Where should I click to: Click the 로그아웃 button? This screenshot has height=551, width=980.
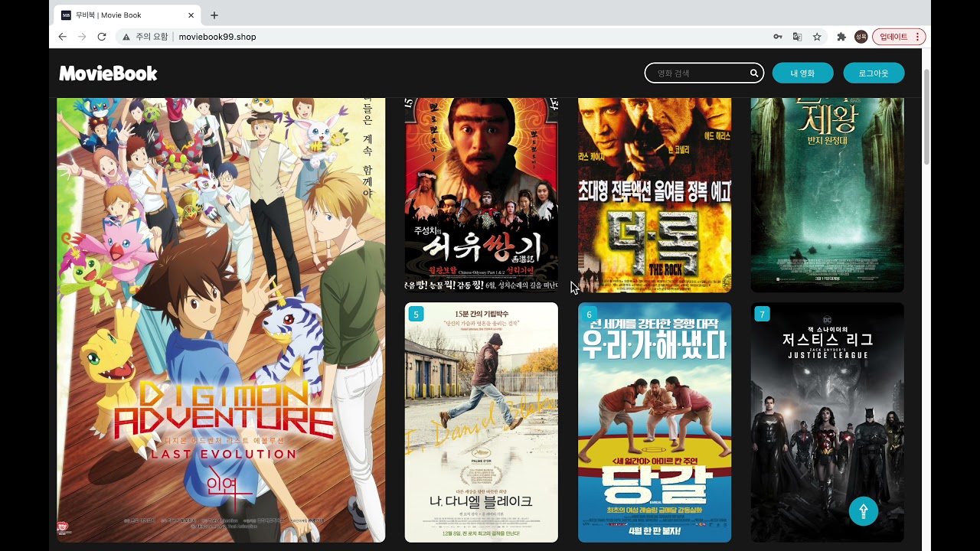(874, 73)
